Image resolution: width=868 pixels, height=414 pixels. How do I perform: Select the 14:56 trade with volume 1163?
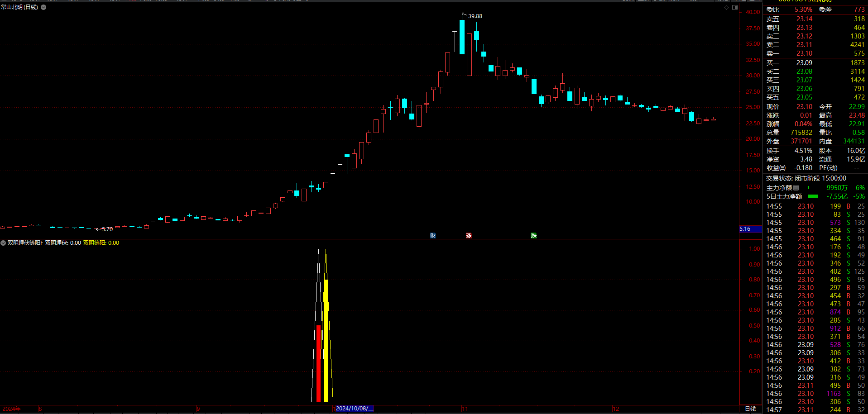pos(815,394)
